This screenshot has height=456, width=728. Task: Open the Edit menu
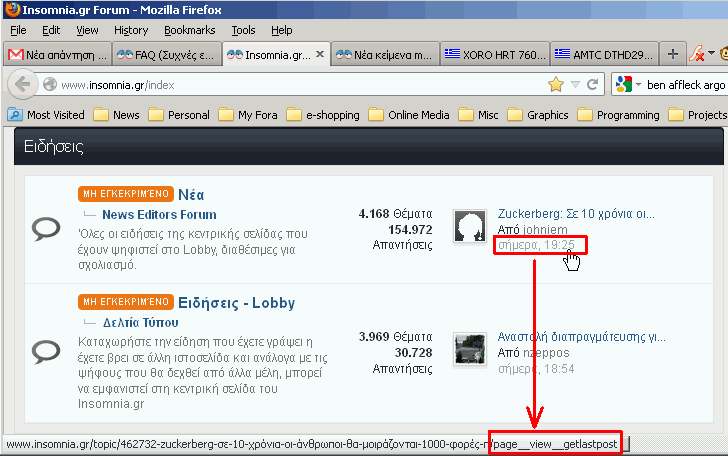click(51, 30)
